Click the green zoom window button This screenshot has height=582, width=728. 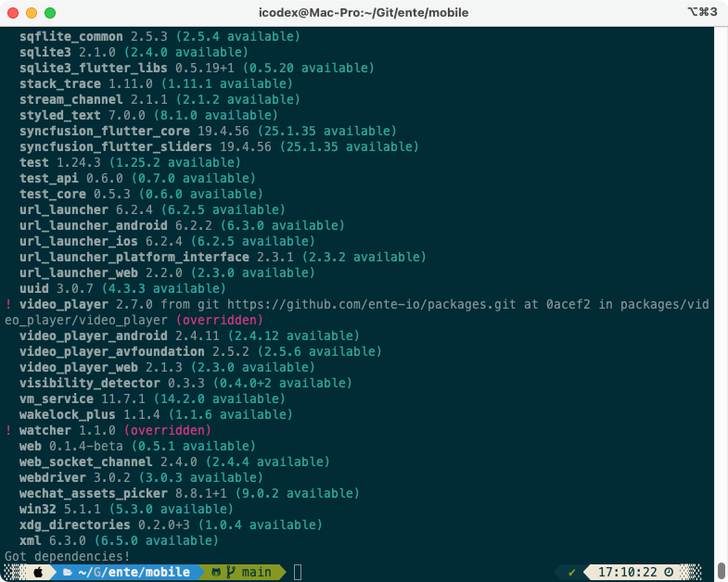tap(49, 13)
